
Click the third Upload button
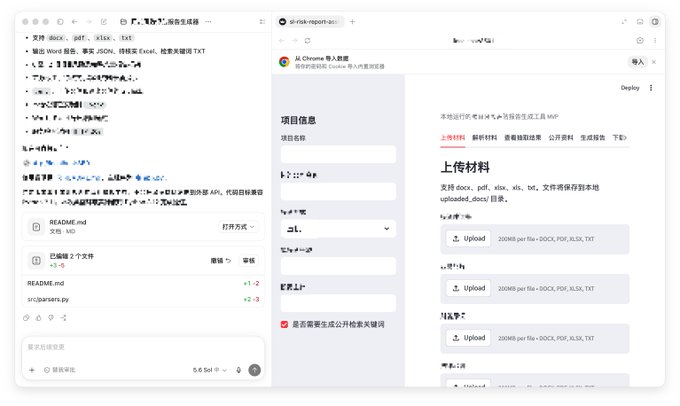tap(468, 338)
